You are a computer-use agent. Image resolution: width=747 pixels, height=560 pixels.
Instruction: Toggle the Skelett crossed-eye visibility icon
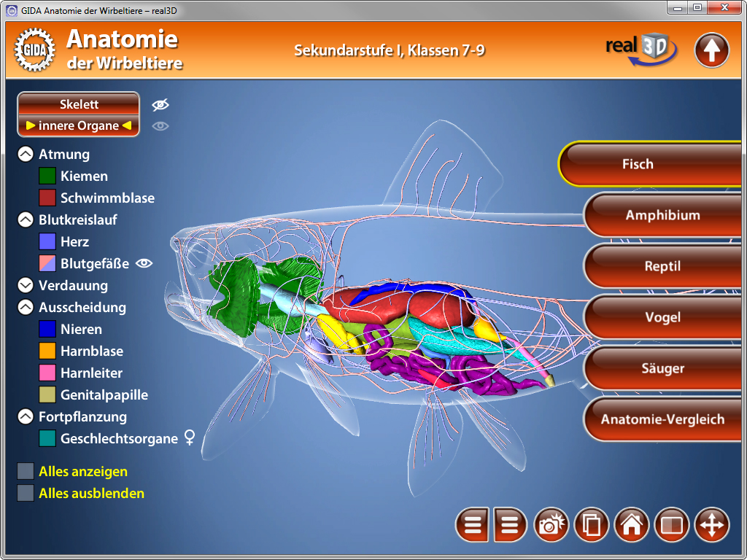pos(160,105)
